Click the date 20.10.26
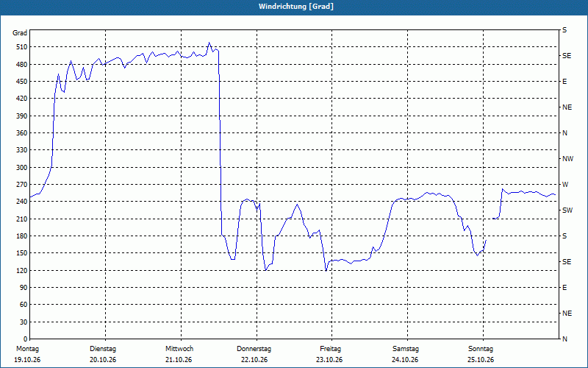 [103, 360]
